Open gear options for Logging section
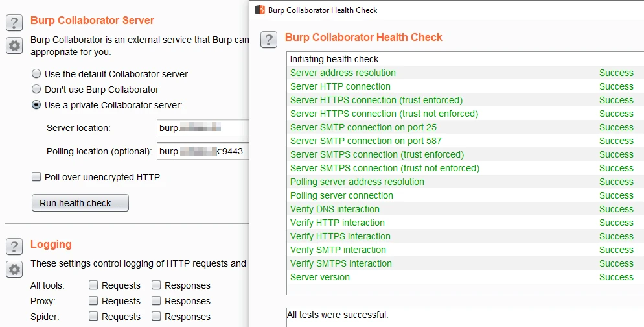Viewport: 644px width, 327px height. [x=14, y=269]
